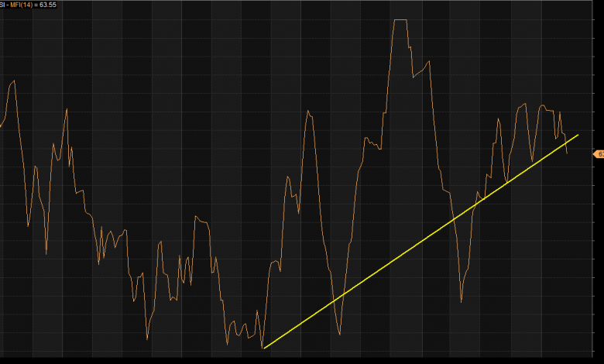Click the MFI peak just before the tallest peak
The width and height of the screenshot is (604, 364).
[309, 111]
